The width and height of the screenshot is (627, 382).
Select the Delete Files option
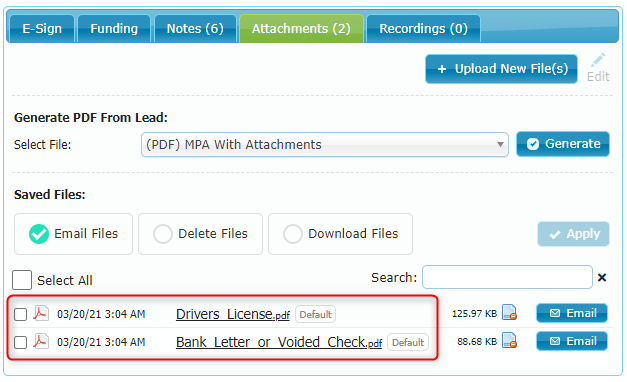(x=200, y=234)
